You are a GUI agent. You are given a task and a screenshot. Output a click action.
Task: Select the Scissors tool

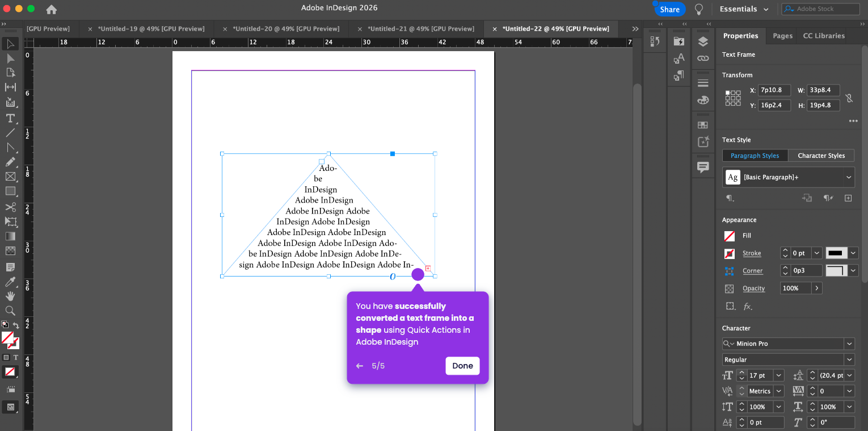[10, 207]
